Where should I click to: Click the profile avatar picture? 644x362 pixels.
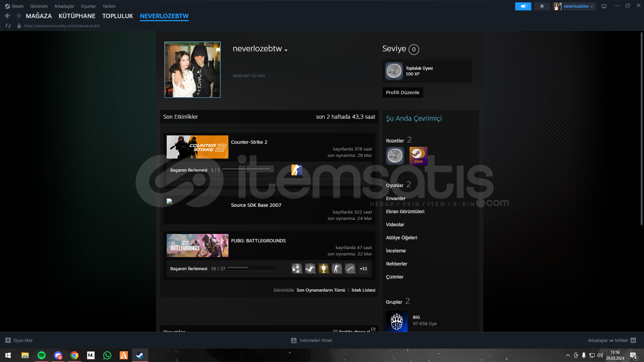coord(192,70)
